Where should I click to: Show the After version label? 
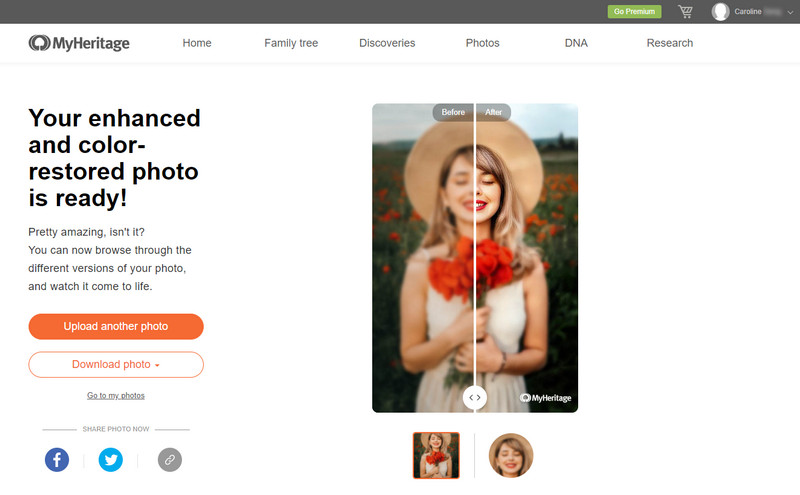[x=493, y=112]
